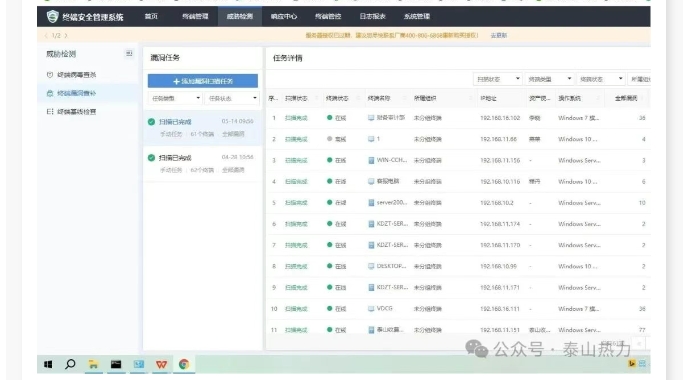Click the blue add vulnerability scan task button

click(203, 81)
